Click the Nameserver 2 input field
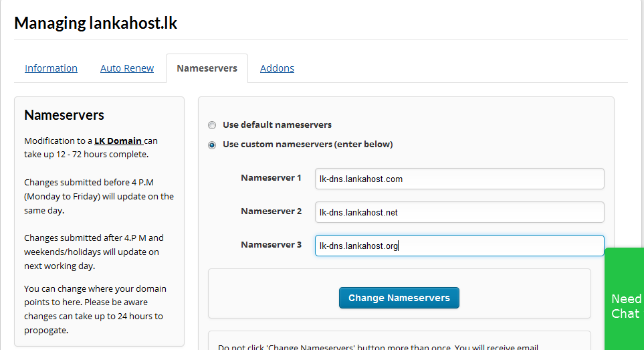644x350 pixels. pyautogui.click(x=459, y=212)
